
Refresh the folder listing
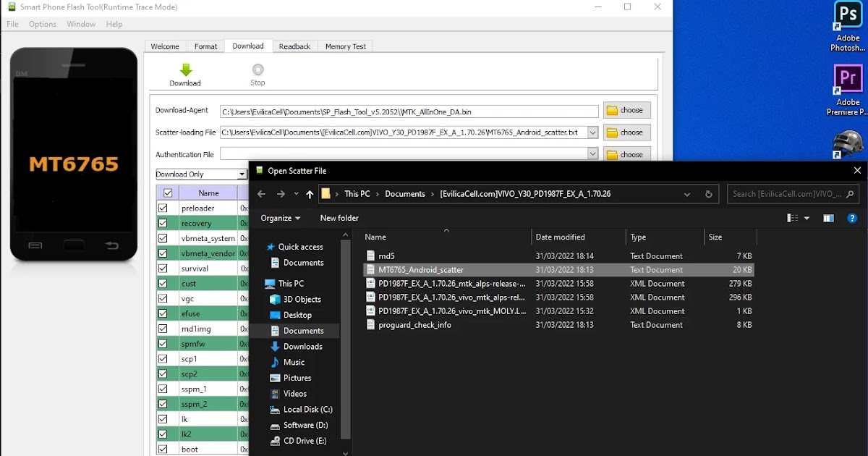708,194
